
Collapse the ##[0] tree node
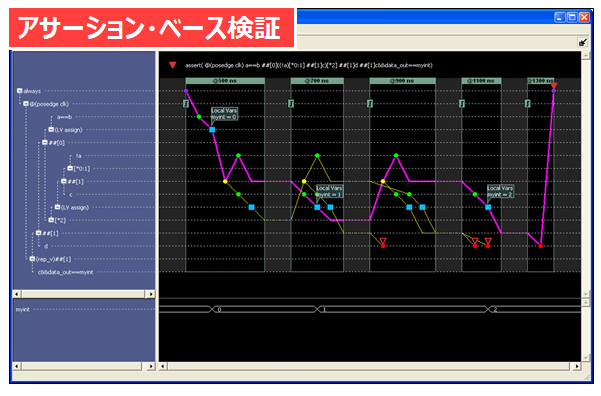pyautogui.click(x=45, y=143)
